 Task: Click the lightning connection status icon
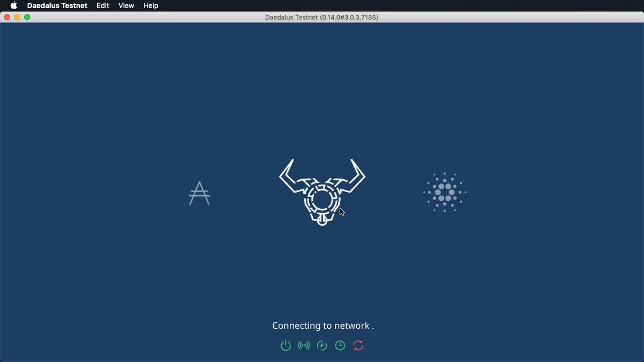pos(321,345)
